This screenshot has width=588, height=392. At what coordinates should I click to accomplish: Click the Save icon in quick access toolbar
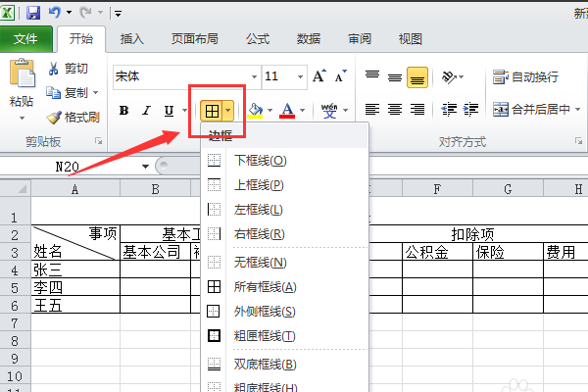pyautogui.click(x=33, y=13)
